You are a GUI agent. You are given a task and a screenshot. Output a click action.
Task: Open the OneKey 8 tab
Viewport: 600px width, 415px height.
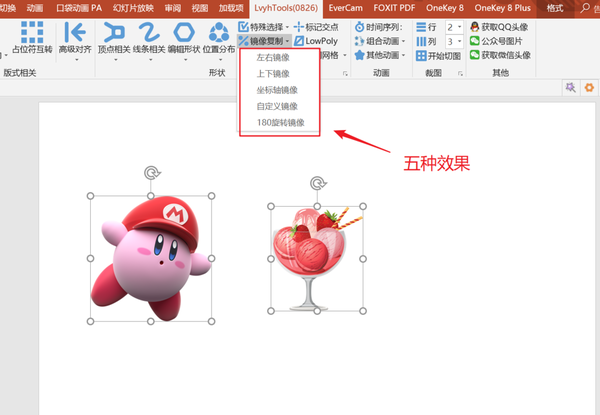click(445, 8)
